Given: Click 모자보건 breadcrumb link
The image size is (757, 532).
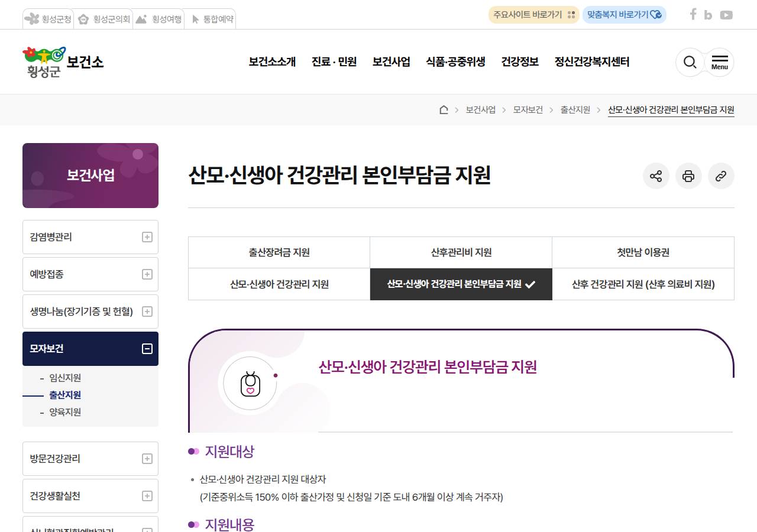Looking at the screenshot, I should (x=528, y=109).
